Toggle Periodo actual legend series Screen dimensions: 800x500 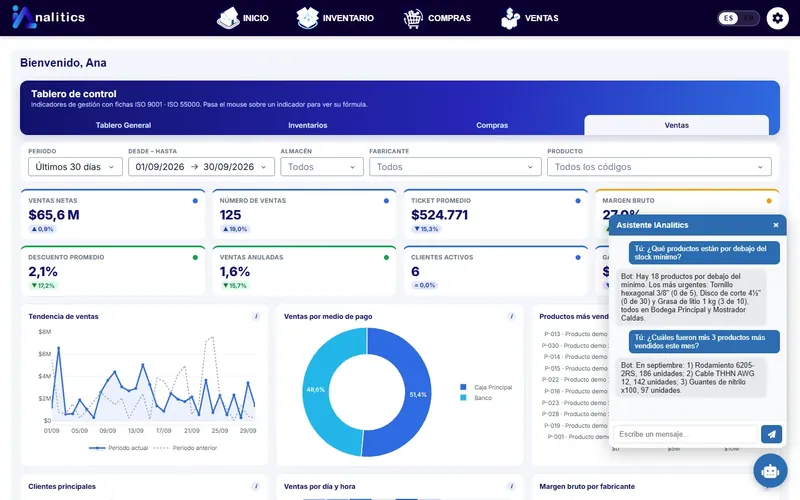[118, 448]
